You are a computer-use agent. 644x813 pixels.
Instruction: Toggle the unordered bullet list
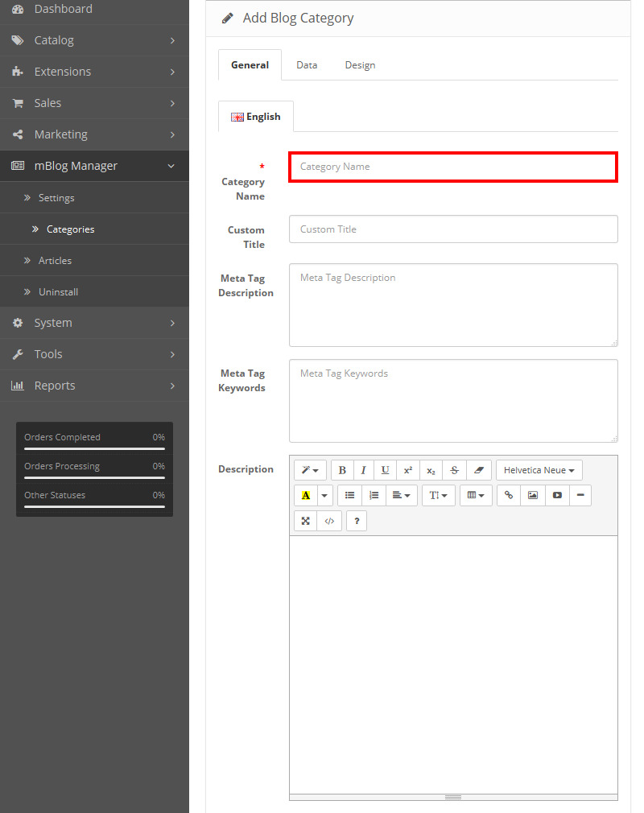pos(349,496)
